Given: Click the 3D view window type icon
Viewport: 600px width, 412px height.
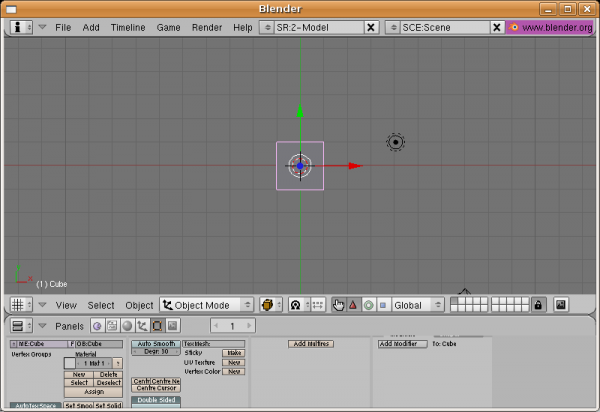Looking at the screenshot, I should pyautogui.click(x=18, y=305).
